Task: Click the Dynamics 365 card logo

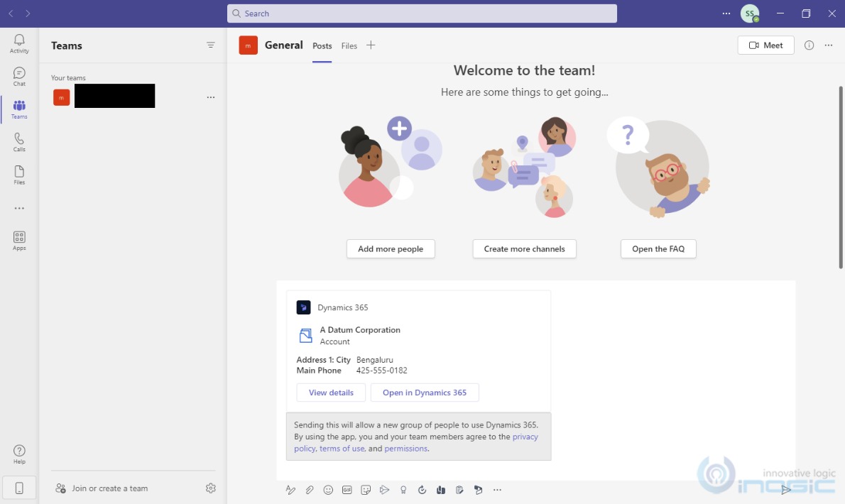Action: [x=303, y=307]
